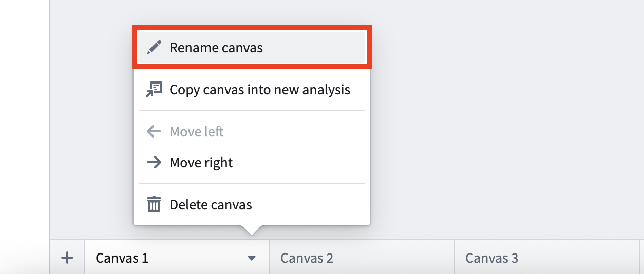644x274 pixels.
Task: Click the popover pointer above Canvas 1 caret
Action: click(x=251, y=230)
